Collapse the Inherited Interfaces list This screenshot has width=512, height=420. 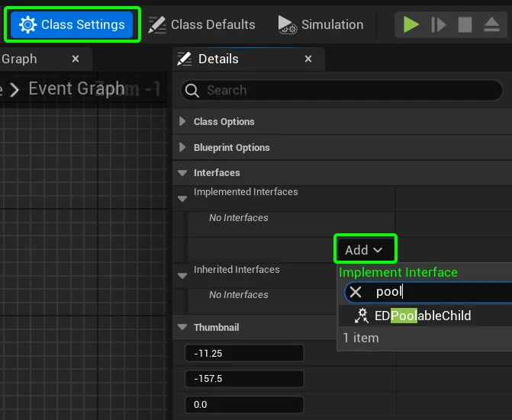182,276
